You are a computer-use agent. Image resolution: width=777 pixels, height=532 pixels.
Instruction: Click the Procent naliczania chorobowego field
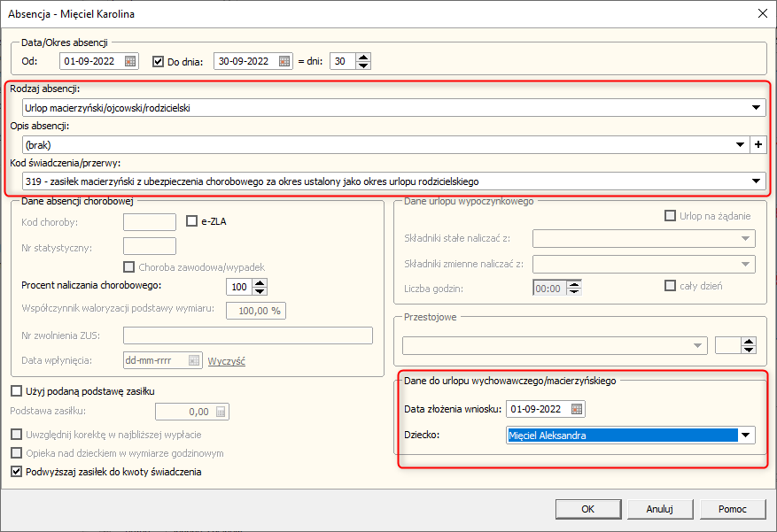240,287
